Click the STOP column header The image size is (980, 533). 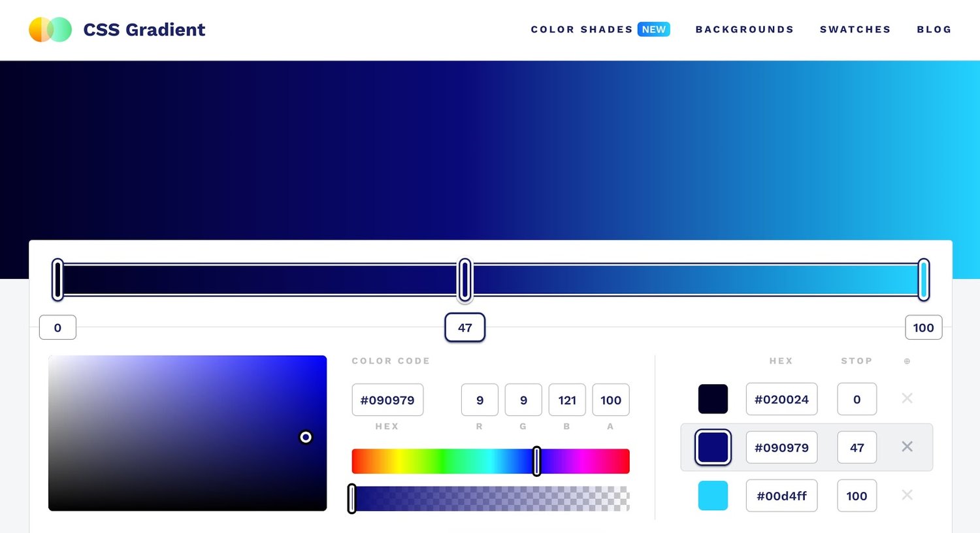click(x=857, y=361)
